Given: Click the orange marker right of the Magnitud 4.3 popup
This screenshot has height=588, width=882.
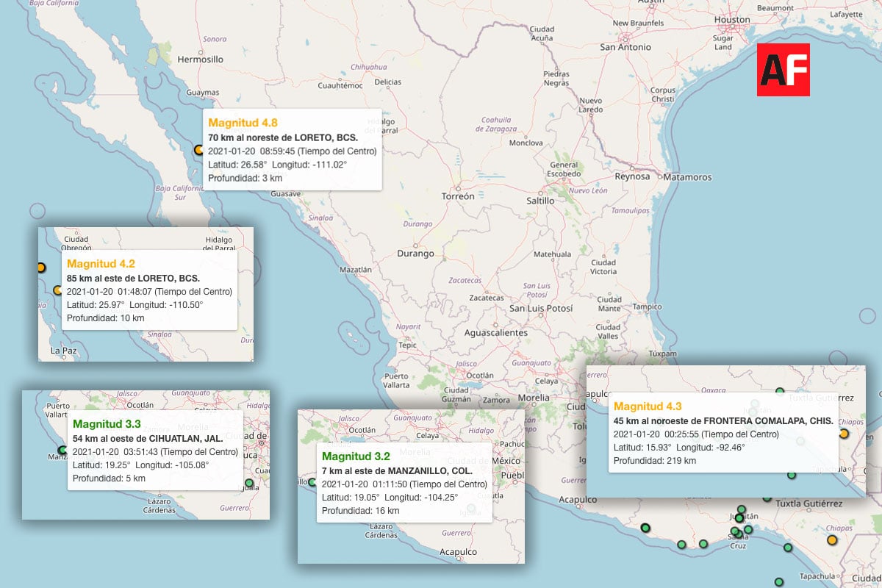Looking at the screenshot, I should click(x=844, y=434).
